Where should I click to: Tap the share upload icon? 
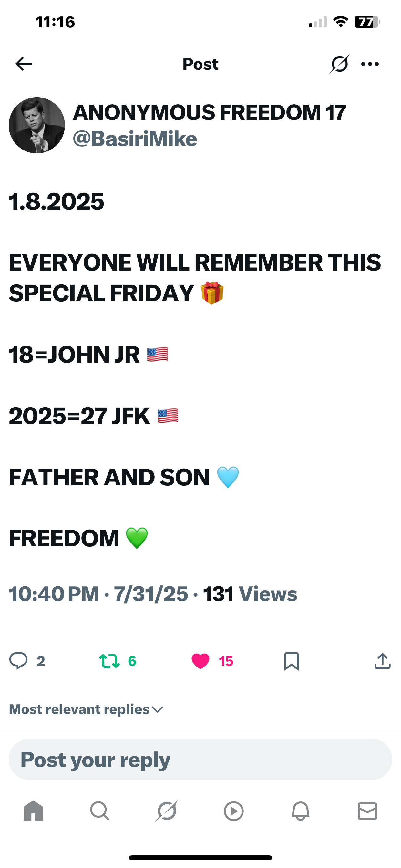382,660
